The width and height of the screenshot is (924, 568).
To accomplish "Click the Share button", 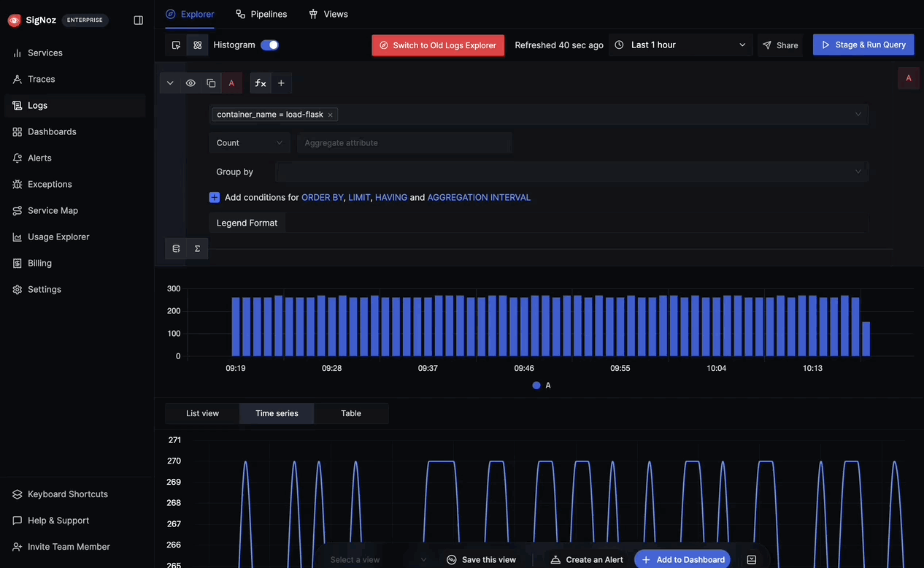I will tap(780, 45).
